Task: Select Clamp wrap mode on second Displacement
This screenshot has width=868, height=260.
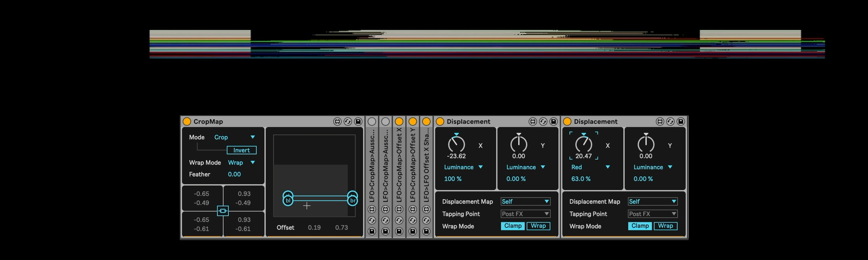Action: [640, 226]
